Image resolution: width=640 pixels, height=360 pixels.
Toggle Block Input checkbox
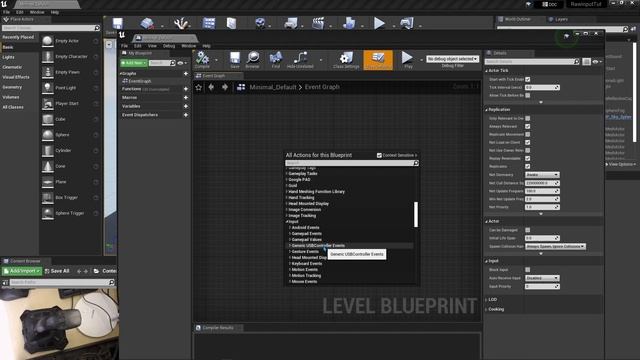528,270
